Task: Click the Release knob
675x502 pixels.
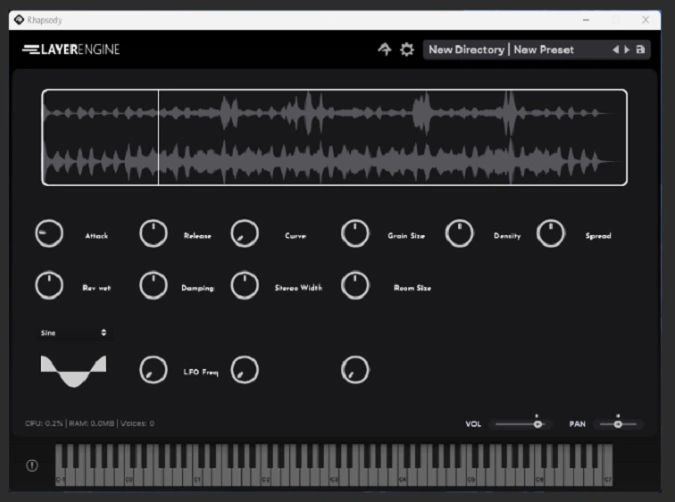Action: (153, 235)
